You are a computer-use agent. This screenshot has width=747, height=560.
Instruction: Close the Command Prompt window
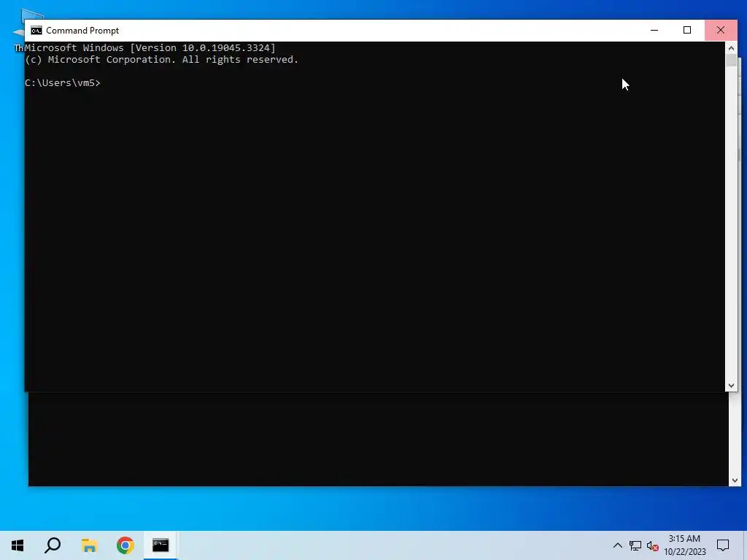point(721,30)
